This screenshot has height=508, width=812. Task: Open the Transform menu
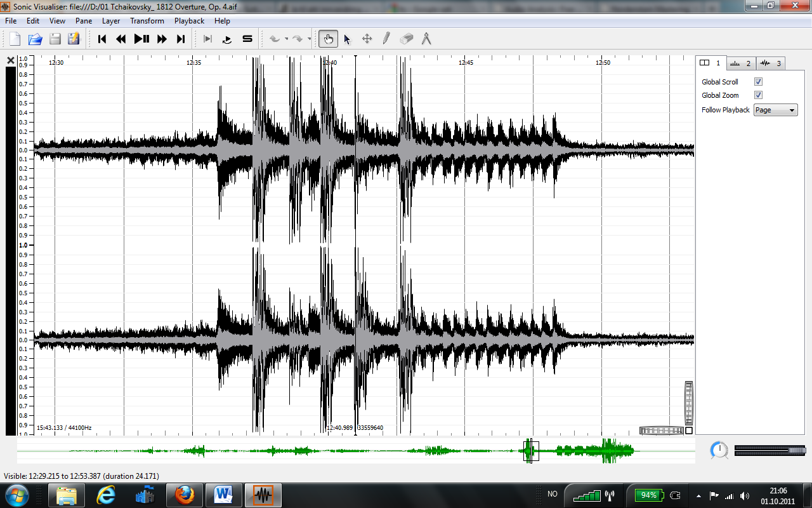pos(147,21)
